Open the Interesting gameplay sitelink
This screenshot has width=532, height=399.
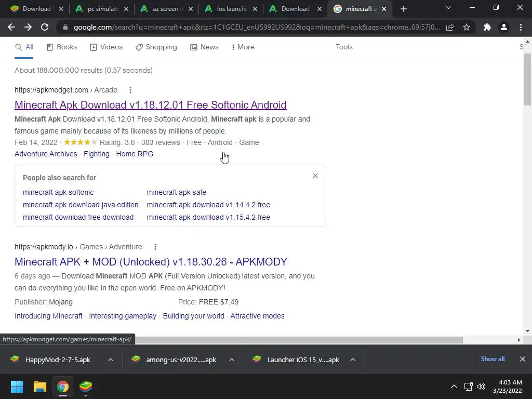pos(123,316)
